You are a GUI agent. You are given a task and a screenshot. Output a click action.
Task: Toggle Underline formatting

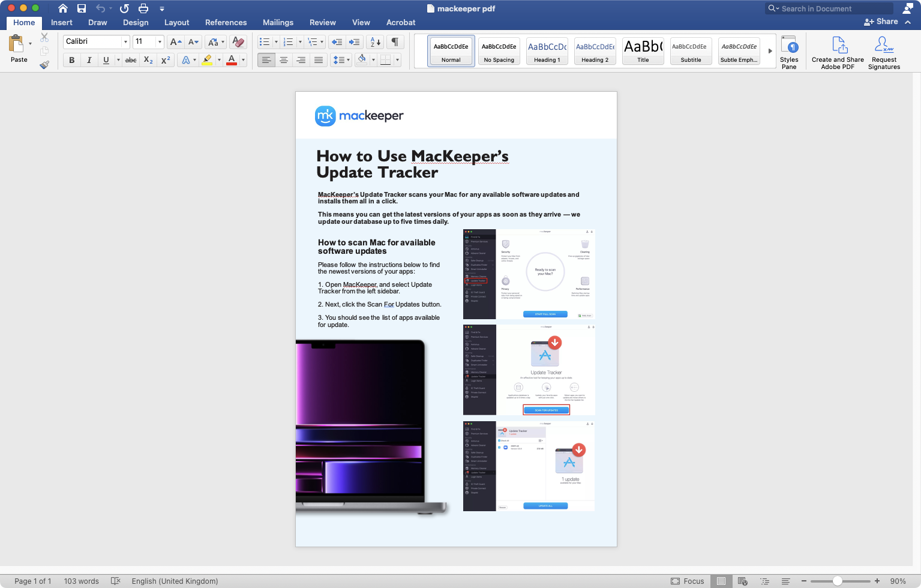tap(106, 60)
